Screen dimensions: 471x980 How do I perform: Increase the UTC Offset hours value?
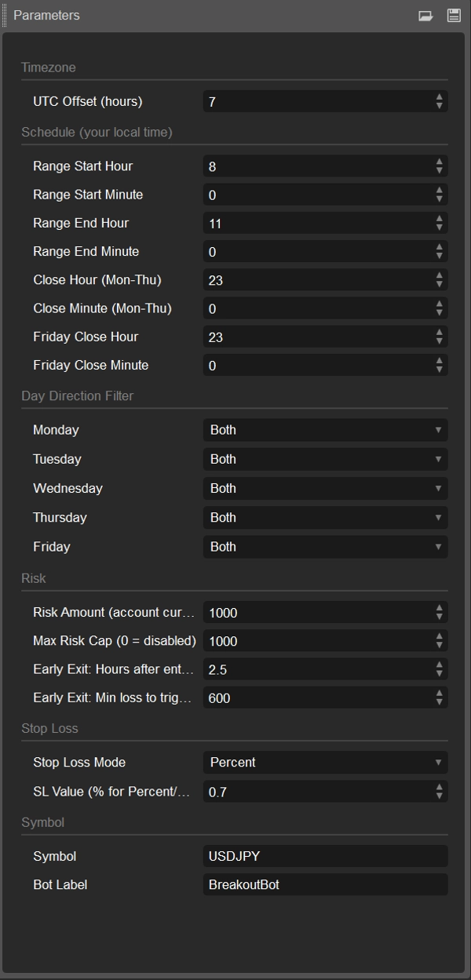(440, 97)
